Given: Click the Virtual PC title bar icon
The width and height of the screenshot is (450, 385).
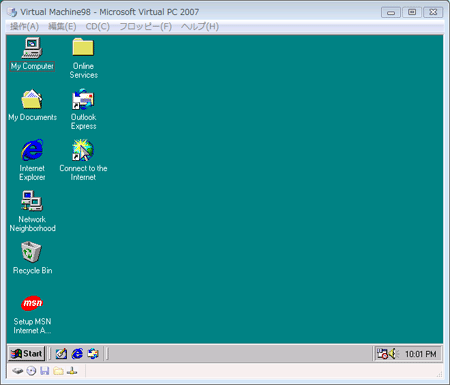Looking at the screenshot, I should [12, 12].
